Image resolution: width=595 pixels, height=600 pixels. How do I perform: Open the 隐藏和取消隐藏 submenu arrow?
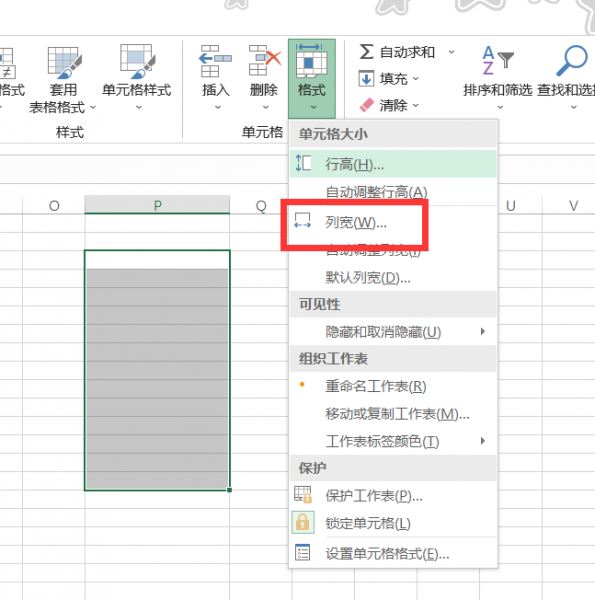click(x=483, y=331)
